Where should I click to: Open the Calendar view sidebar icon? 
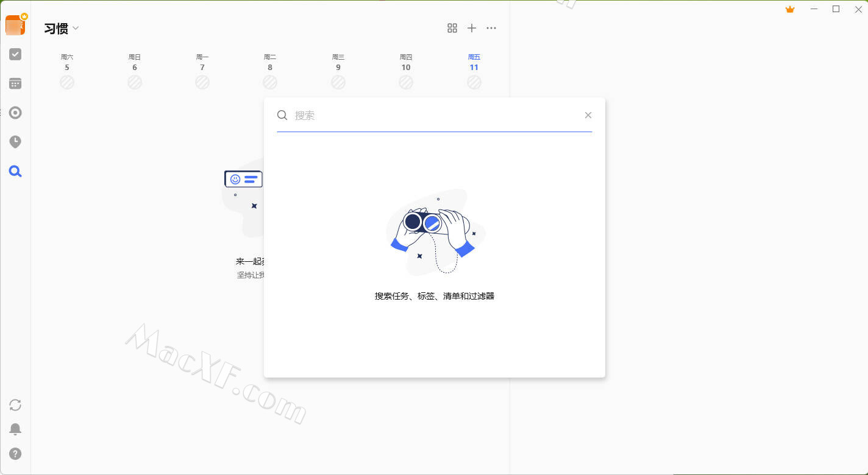[x=15, y=83]
